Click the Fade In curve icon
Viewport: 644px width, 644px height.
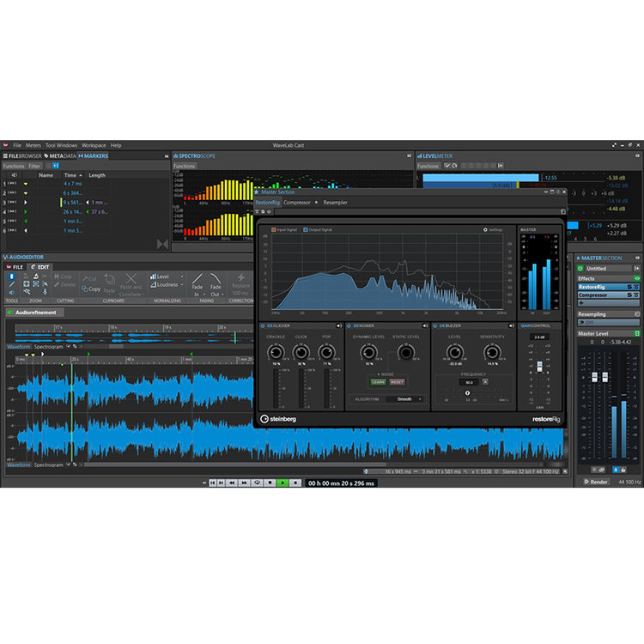coord(197,277)
